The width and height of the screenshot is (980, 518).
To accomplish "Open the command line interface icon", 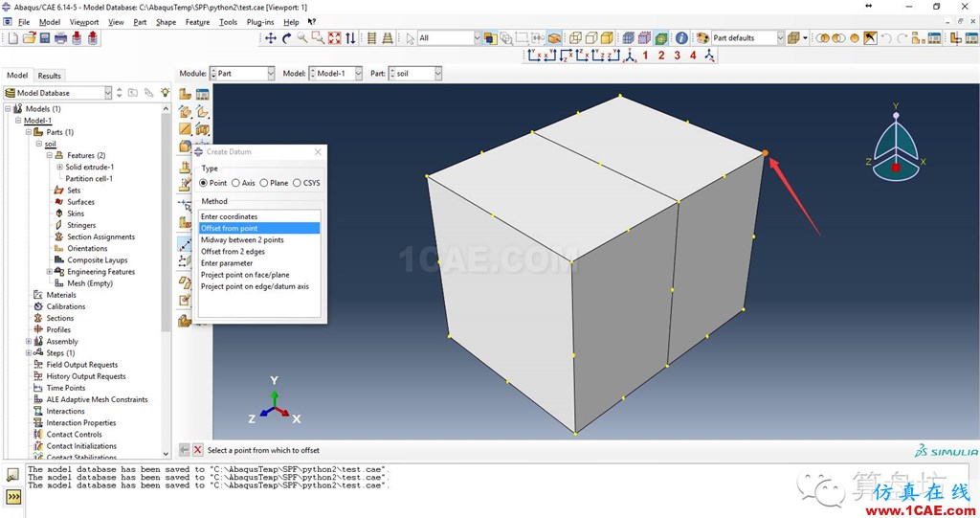I will pos(13,497).
